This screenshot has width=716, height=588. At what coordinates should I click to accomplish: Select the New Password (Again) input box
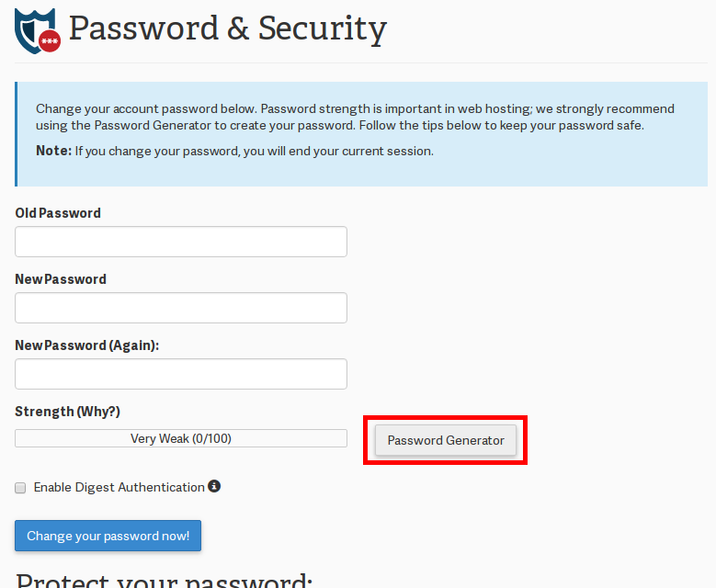(181, 374)
